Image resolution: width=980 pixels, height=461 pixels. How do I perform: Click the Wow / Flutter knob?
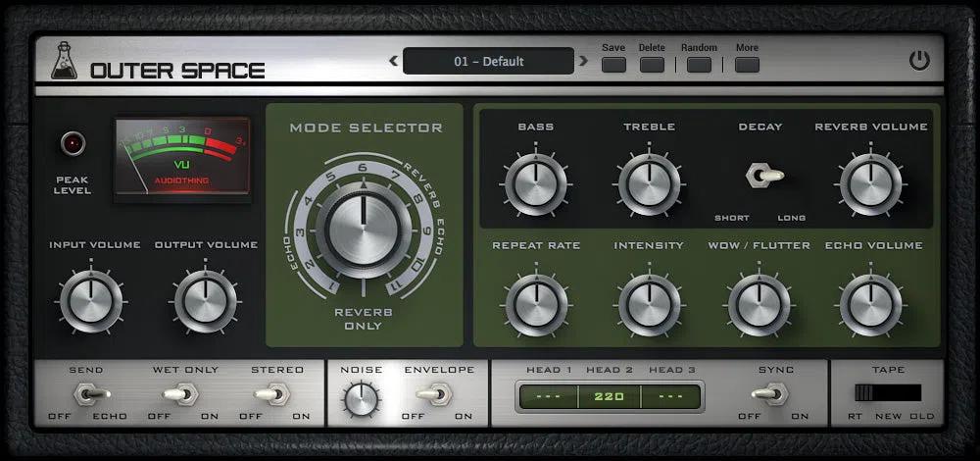(759, 305)
